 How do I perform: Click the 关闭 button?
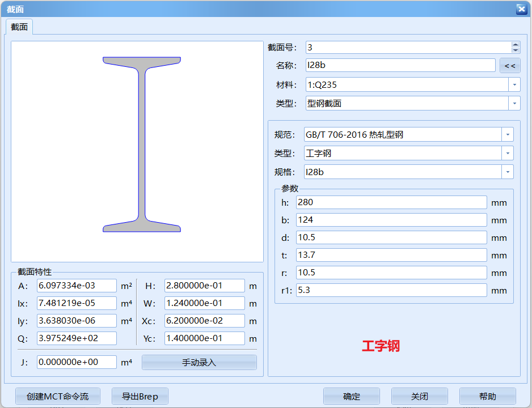pos(419,396)
